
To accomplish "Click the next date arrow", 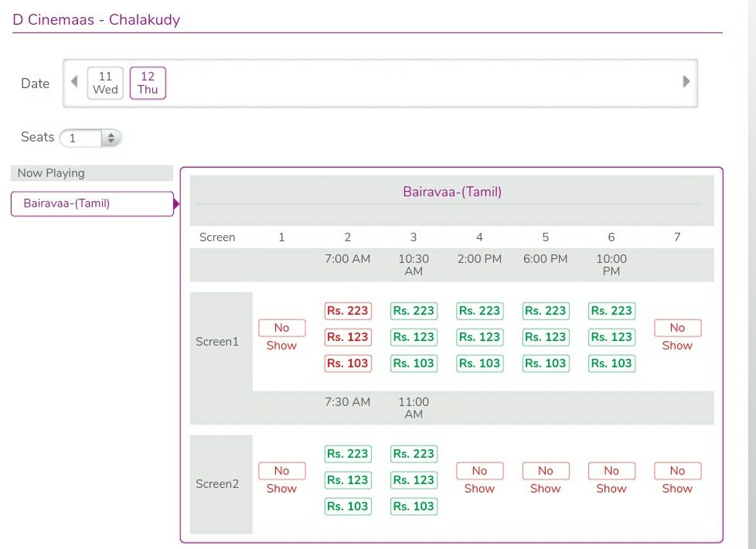I will [686, 81].
